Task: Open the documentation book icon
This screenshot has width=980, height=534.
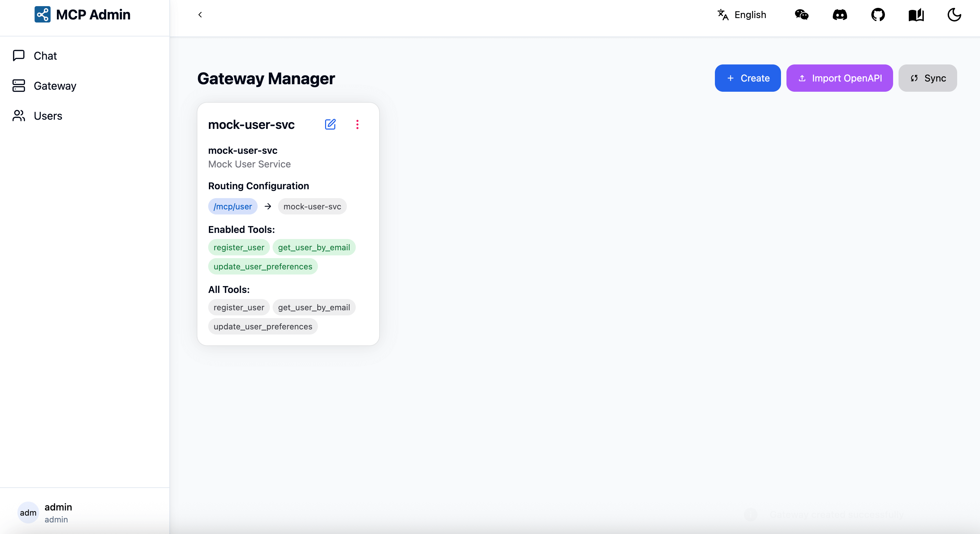Action: 916,15
